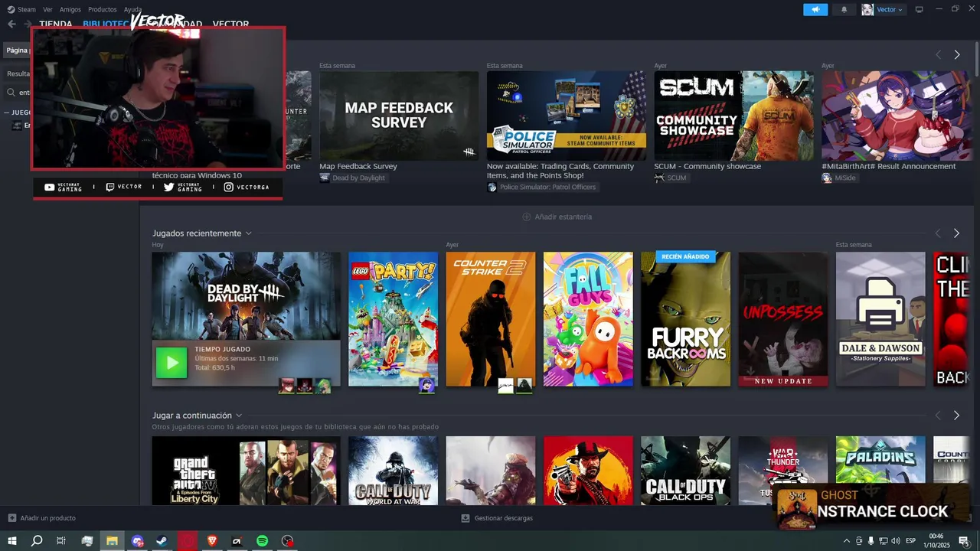Open the Ver menu

coord(47,9)
